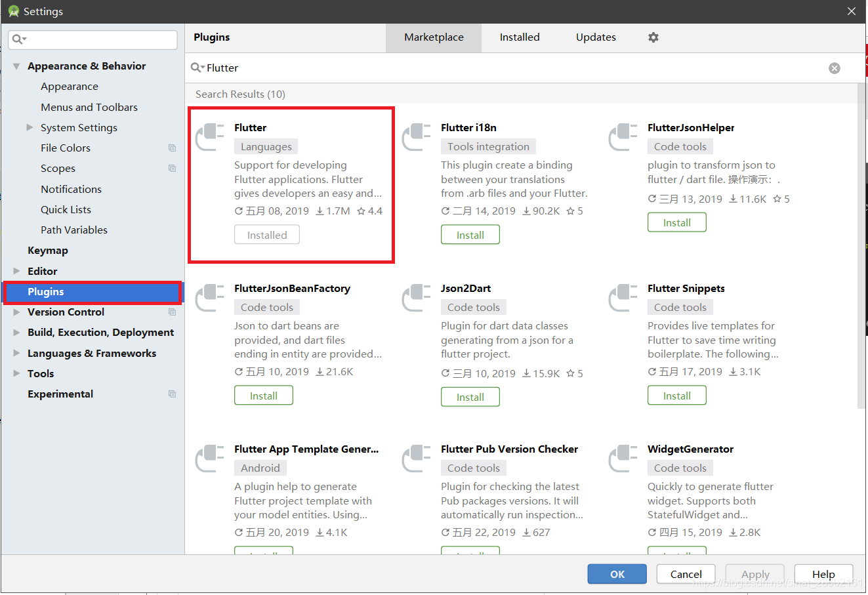Viewport: 868px width, 595px height.
Task: Select Notifications setting
Action: point(71,189)
